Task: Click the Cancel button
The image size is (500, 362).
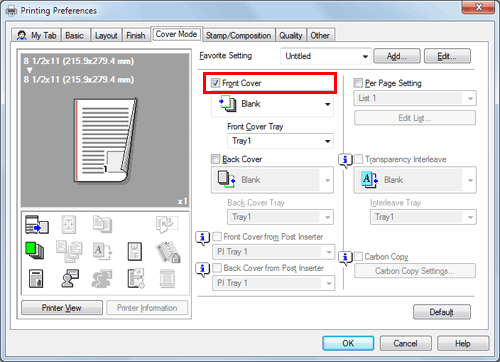Action: coord(406,343)
